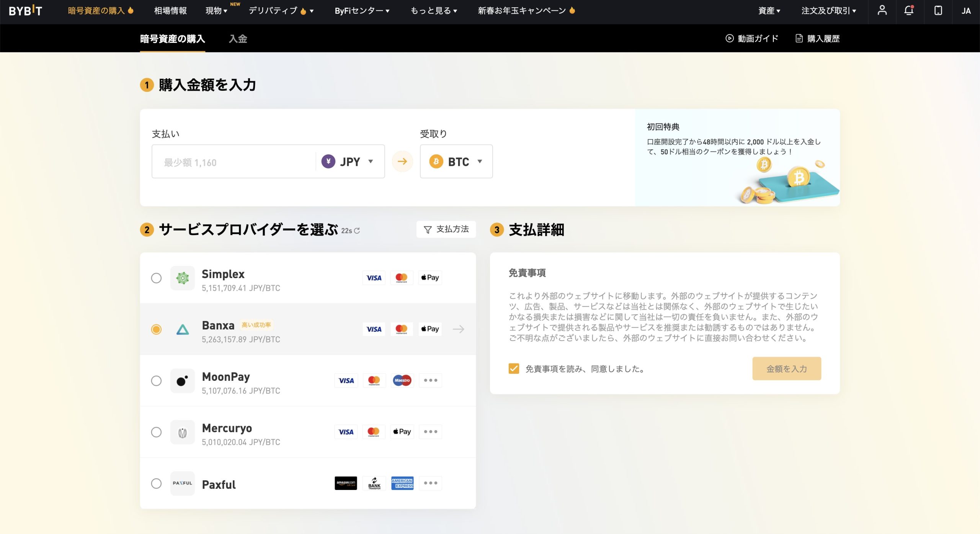Open the 新春お年玉キャンペーン campaign link
Viewport: 980px width, 534px height.
pyautogui.click(x=525, y=10)
